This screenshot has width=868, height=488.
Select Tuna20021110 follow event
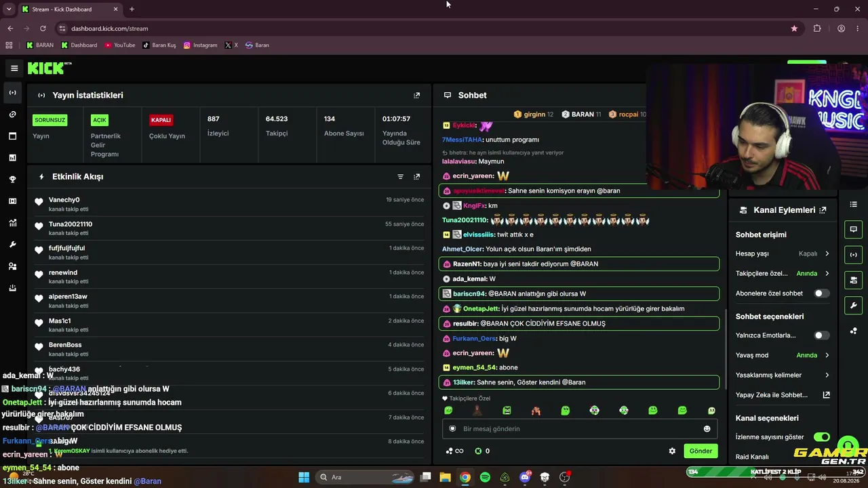pos(229,228)
